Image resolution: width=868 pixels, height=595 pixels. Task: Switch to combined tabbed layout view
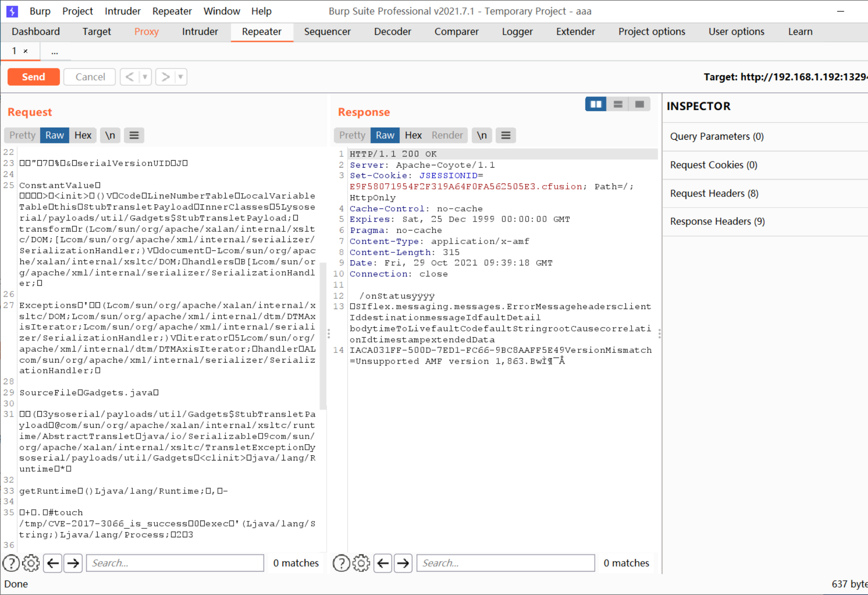639,104
